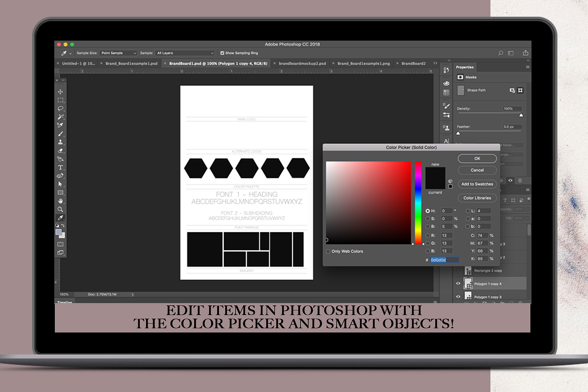Click the Feather slider handle

coord(458,133)
